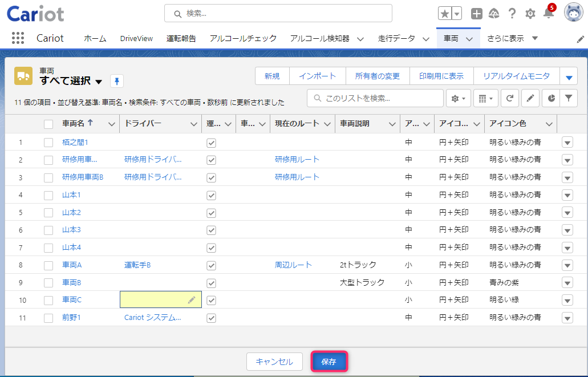588x377 pixels.
Task: Edit navigation bar with pencil icon
Action: click(x=580, y=39)
